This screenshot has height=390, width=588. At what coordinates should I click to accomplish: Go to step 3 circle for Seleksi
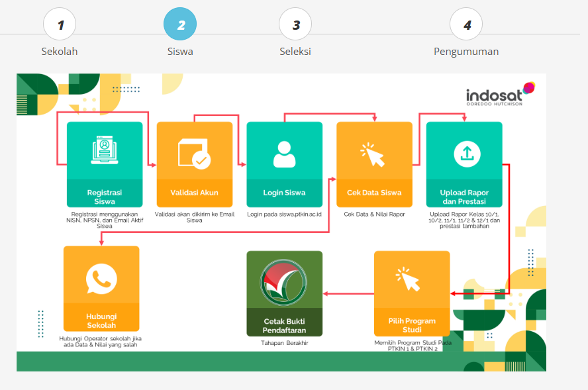point(295,25)
